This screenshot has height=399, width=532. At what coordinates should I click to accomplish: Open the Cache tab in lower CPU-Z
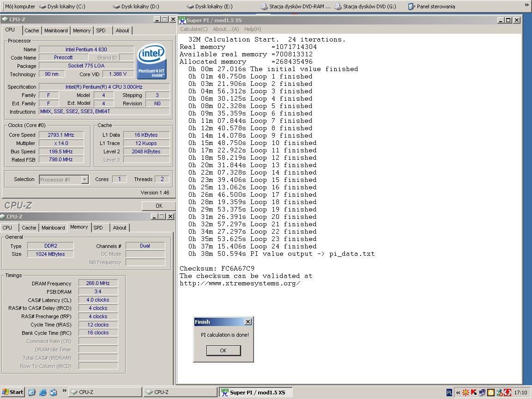pos(29,228)
